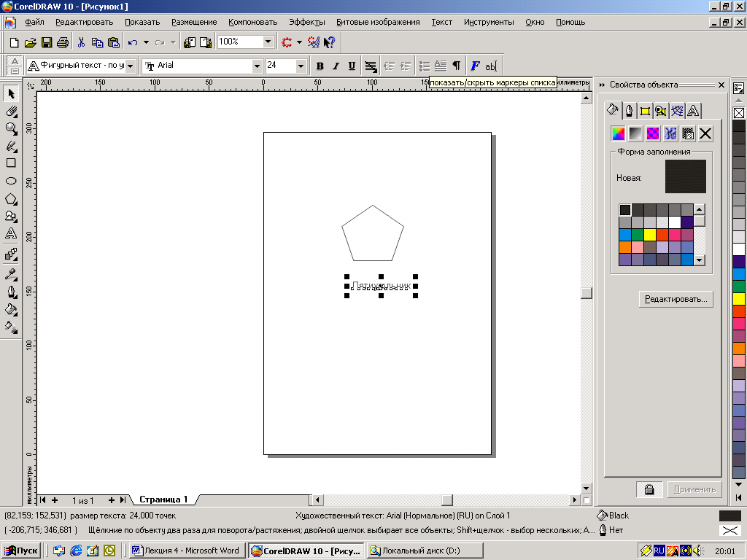747x560 pixels.
Task: Open the Редактировать menu
Action: coord(85,22)
